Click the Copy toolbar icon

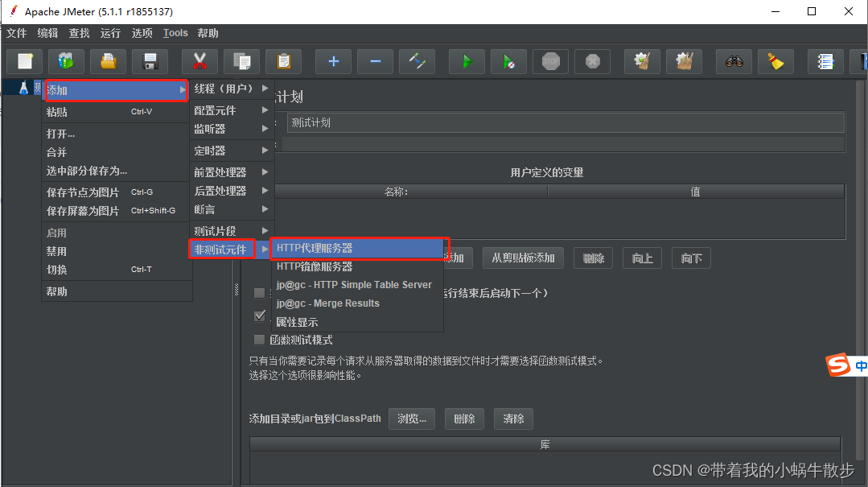pyautogui.click(x=242, y=61)
